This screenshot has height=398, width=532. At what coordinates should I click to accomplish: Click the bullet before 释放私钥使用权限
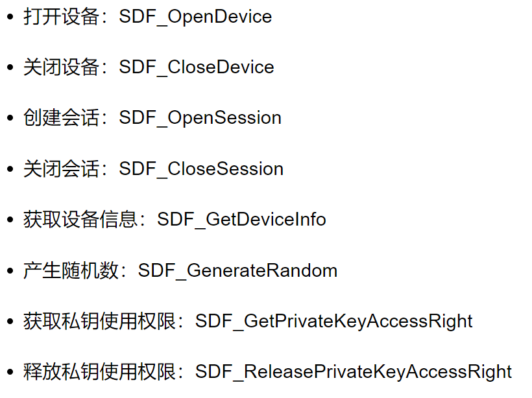[10, 373]
